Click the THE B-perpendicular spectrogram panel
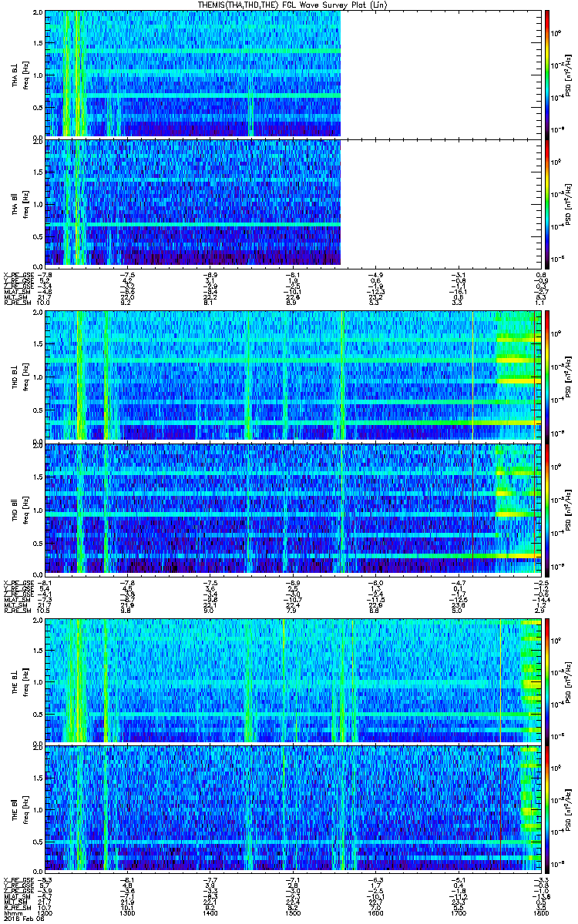578x924 pixels. pyautogui.click(x=293, y=681)
